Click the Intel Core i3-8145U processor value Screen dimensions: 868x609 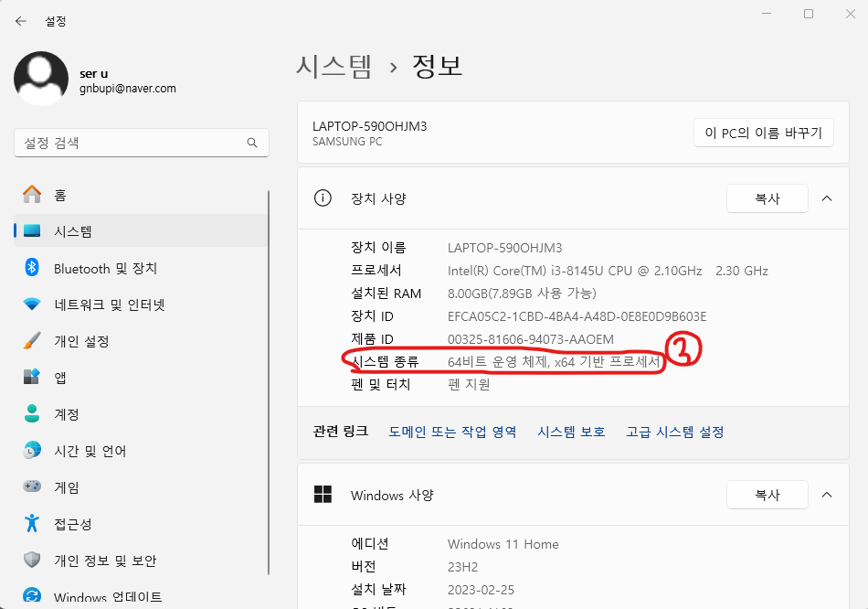(x=608, y=271)
